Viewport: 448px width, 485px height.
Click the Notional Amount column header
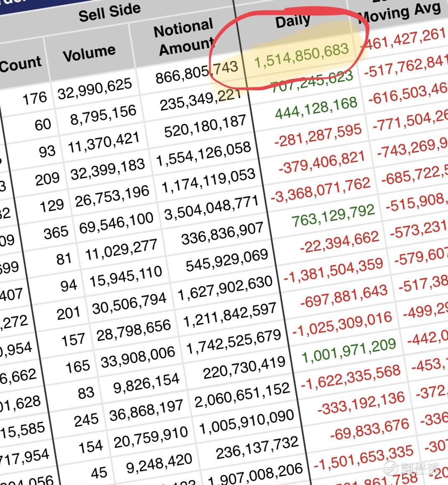(184, 37)
